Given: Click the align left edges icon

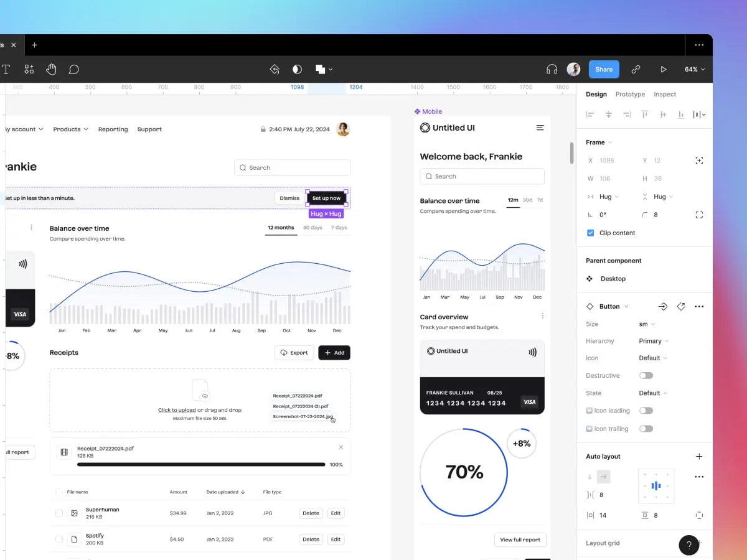Looking at the screenshot, I should (x=590, y=114).
